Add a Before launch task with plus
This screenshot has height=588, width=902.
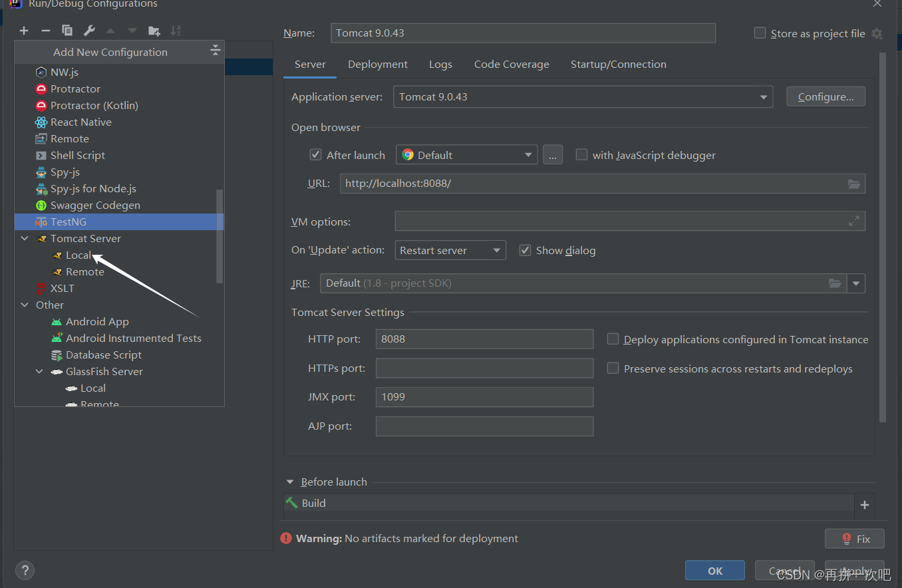(x=865, y=505)
